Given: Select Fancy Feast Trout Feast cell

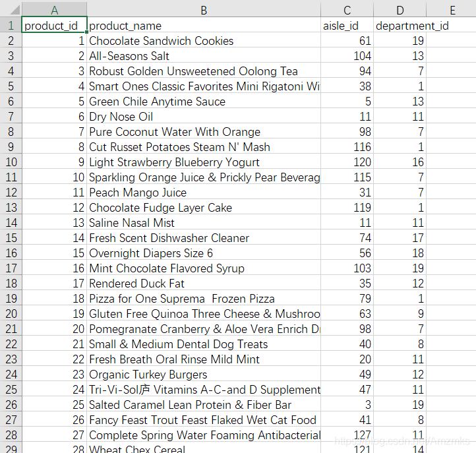Looking at the screenshot, I should pyautogui.click(x=204, y=419).
